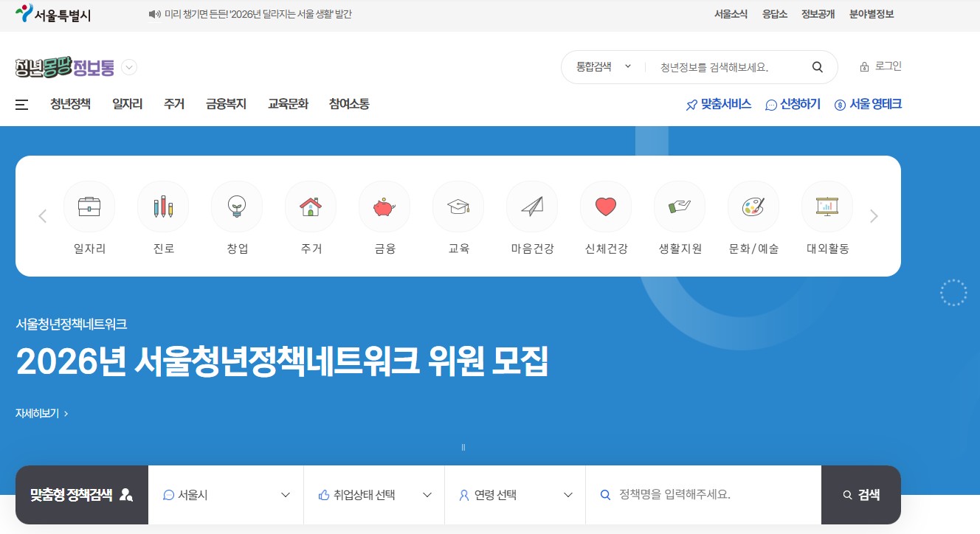Go to 신청하기
This screenshot has height=534, width=980.
tap(793, 105)
